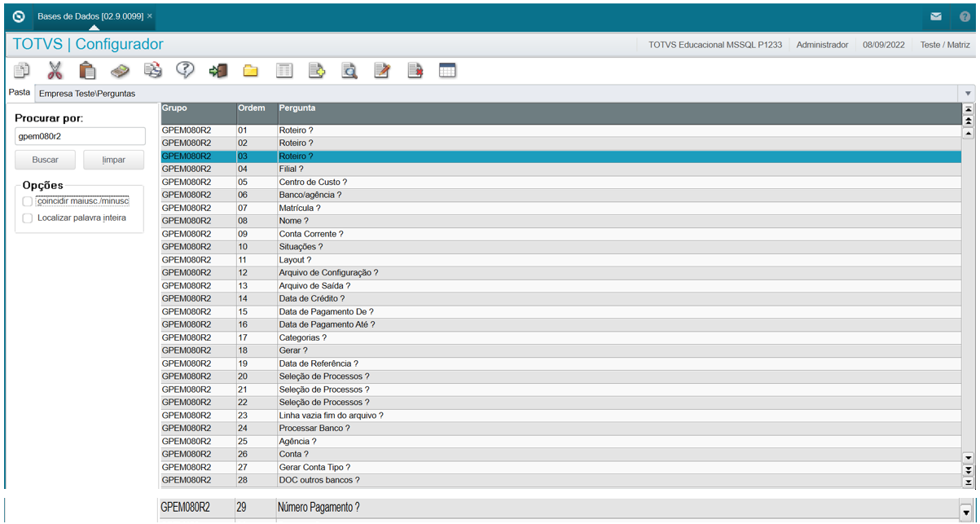This screenshot has height=524, width=980.
Task: Select the Layout ? row
Action: 560,260
